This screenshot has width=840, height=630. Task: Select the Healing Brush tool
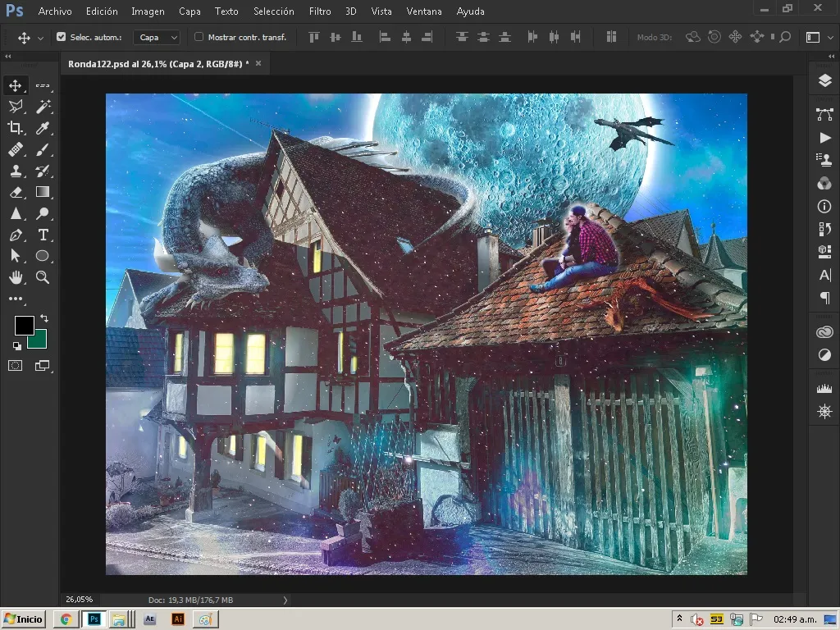16,149
